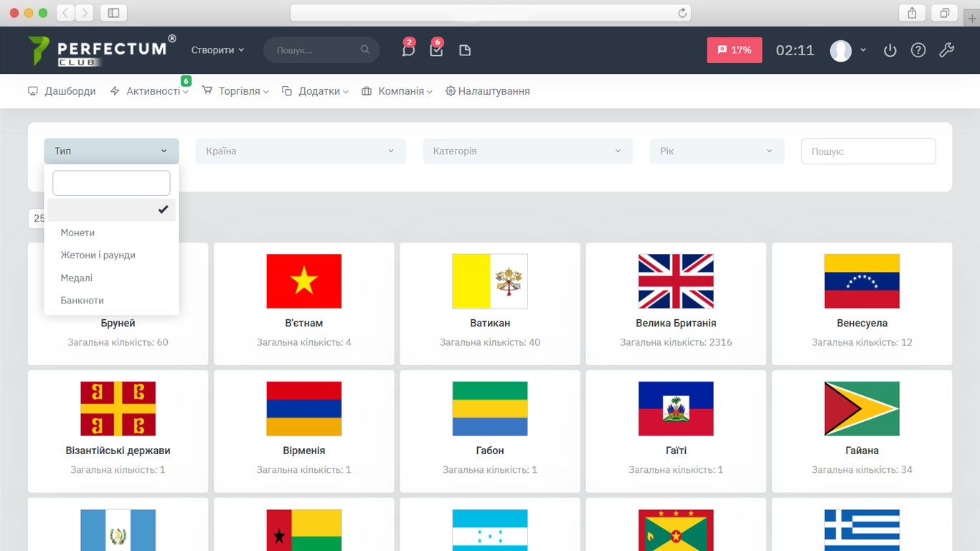Click the red 17% button
This screenshot has width=980, height=551.
pos(734,50)
